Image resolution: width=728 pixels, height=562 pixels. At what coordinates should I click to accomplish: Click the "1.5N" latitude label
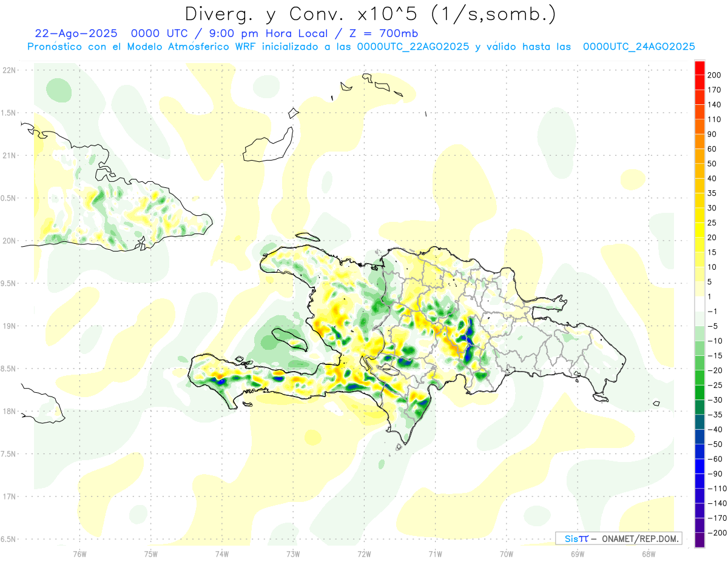(9, 113)
